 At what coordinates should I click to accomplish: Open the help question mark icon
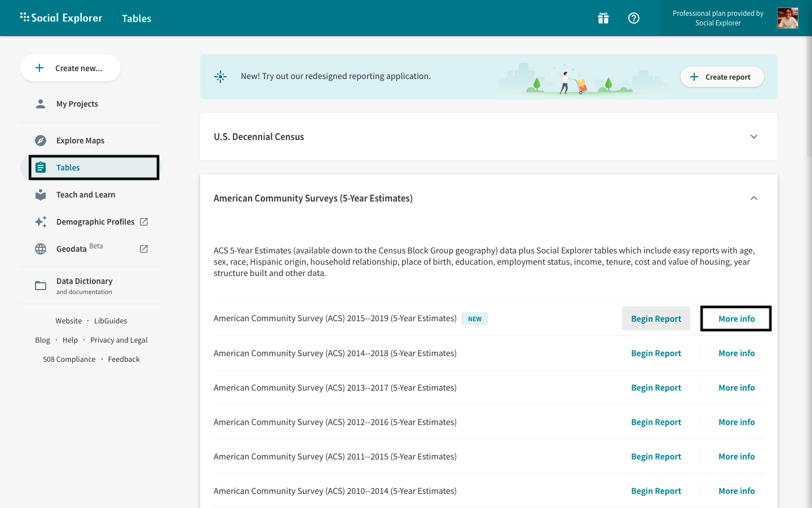coord(634,18)
